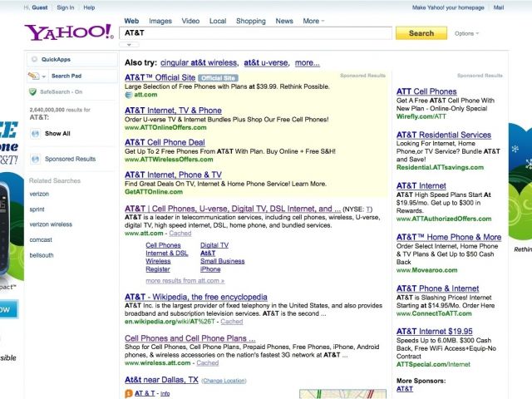Expand the More search categories dropdown
Screen dimensions: 532x399
tap(313, 21)
